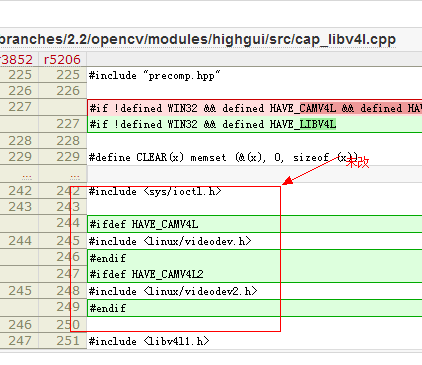Click new line number 244

(68, 223)
